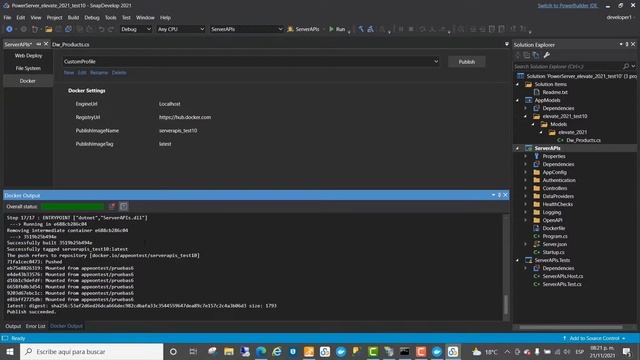The width and height of the screenshot is (640, 360).
Task: Click the PublishImageName value serverapis_test10
Action: tap(178, 131)
